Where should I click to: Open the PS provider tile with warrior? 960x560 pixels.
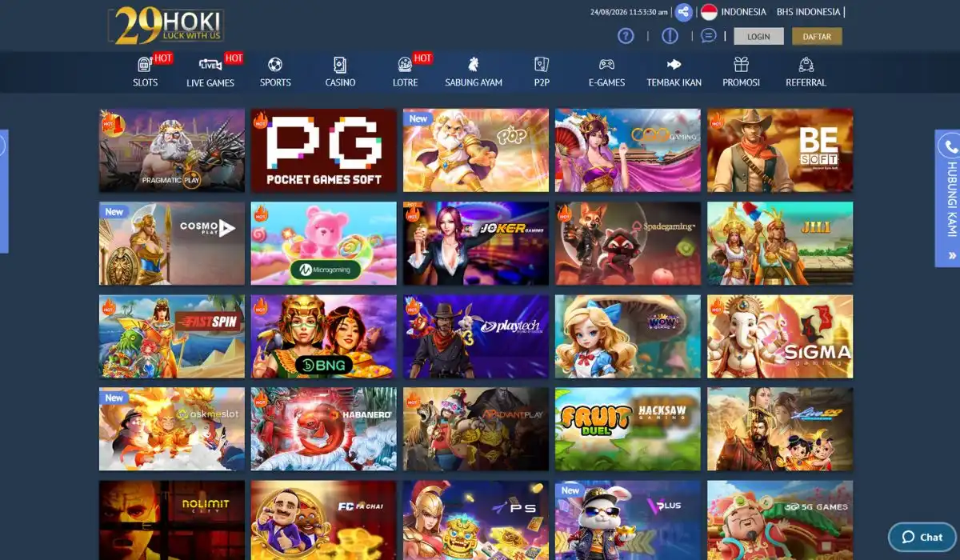[x=476, y=520]
